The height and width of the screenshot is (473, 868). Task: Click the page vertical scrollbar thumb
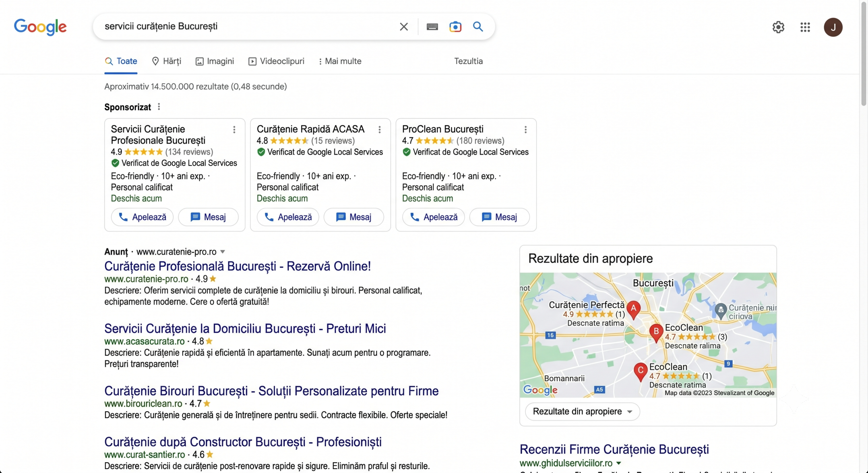pyautogui.click(x=864, y=54)
